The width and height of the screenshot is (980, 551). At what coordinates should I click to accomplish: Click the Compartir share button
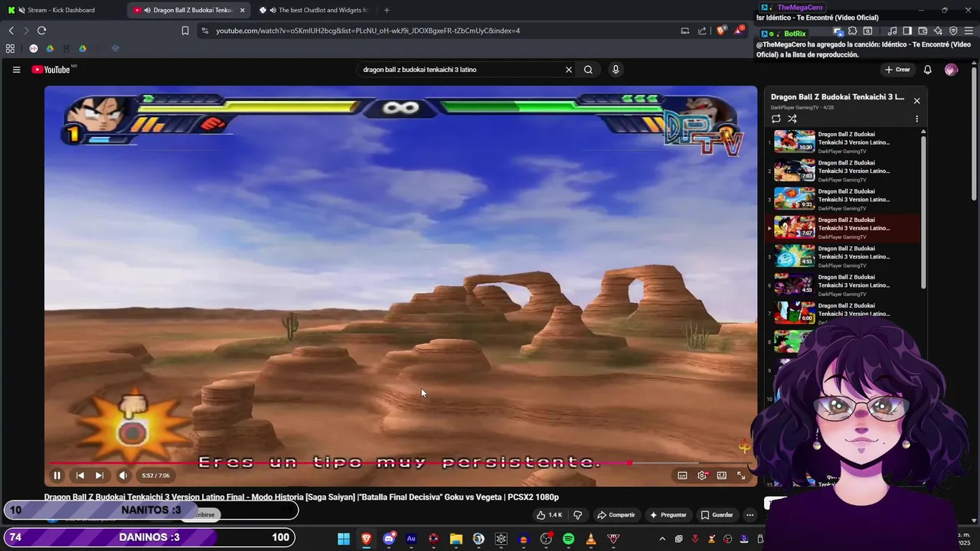point(616,515)
